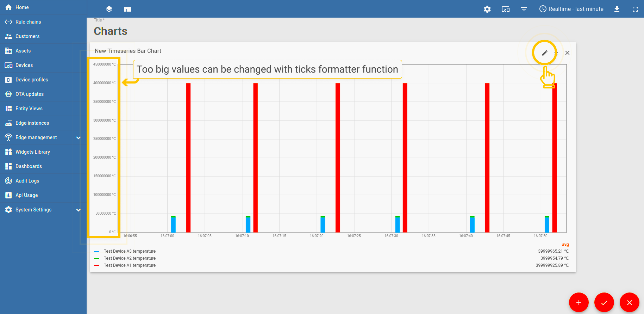The height and width of the screenshot is (314, 644).
Task: Open the dashboard states layers icon
Action: [109, 9]
